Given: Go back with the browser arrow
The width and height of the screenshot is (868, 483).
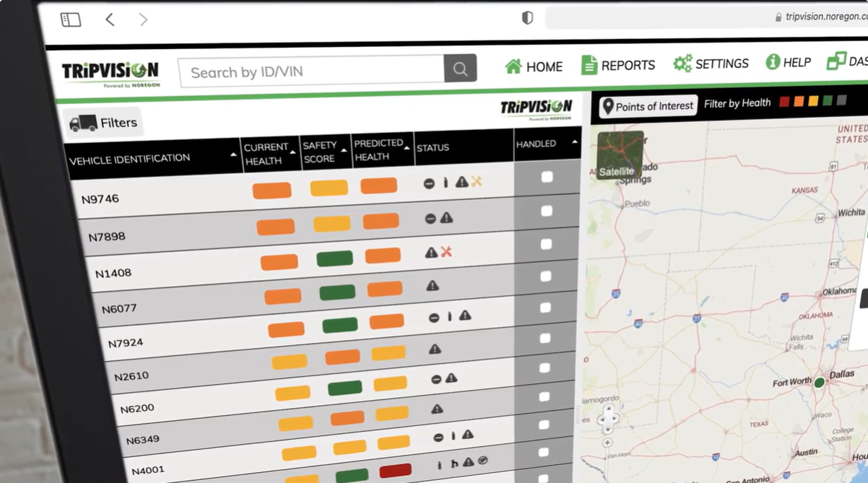Looking at the screenshot, I should pos(110,19).
